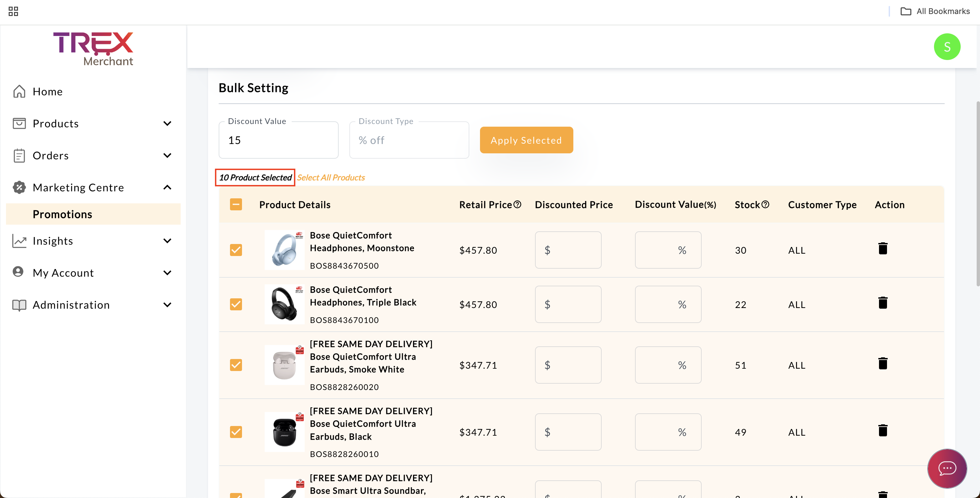
Task: Click the Discount Value field showing 15
Action: (x=278, y=140)
